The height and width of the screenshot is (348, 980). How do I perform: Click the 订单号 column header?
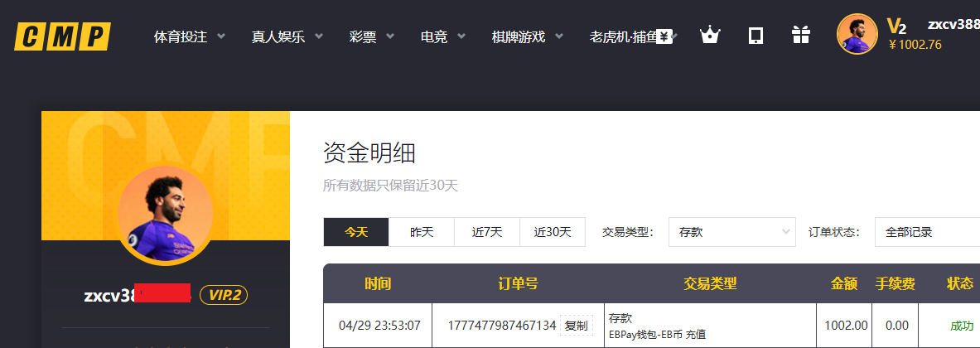pos(518,284)
